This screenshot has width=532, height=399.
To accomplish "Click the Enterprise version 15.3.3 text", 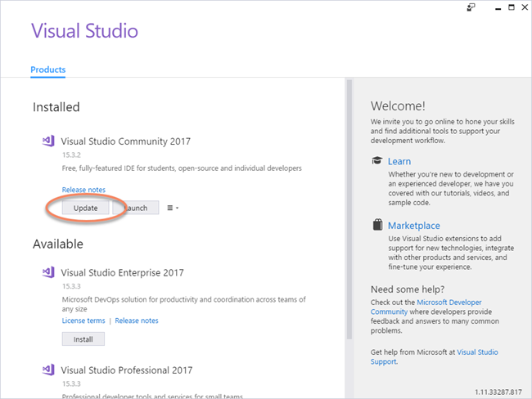I will point(71,286).
